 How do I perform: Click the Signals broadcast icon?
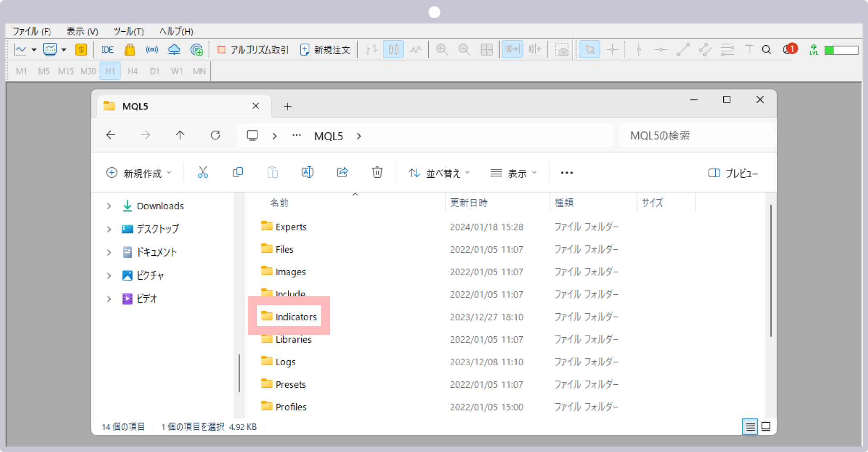coord(152,50)
